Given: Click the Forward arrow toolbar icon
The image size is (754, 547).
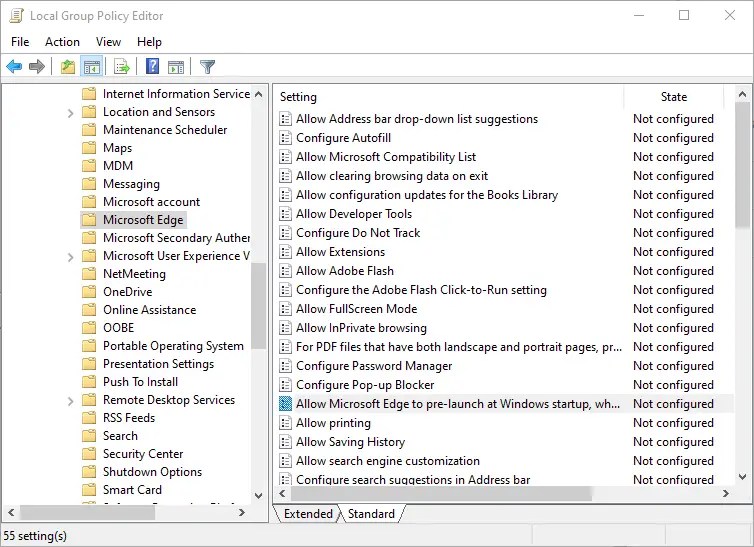Looking at the screenshot, I should click(x=37, y=66).
